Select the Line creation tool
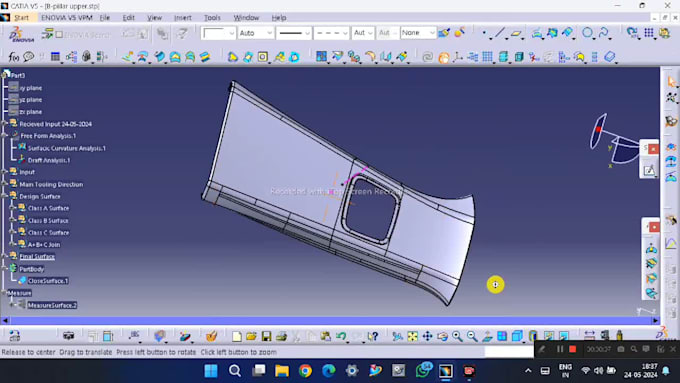This screenshot has width=680, height=383. (500, 33)
